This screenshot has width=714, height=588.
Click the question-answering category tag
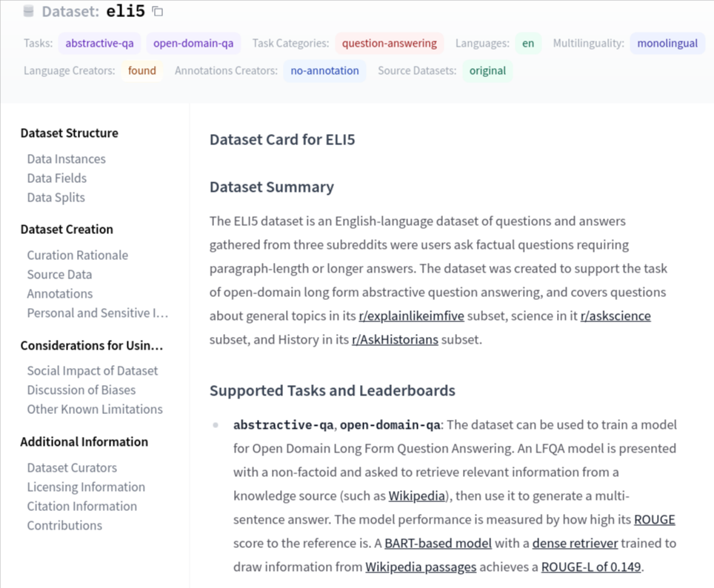pos(389,43)
